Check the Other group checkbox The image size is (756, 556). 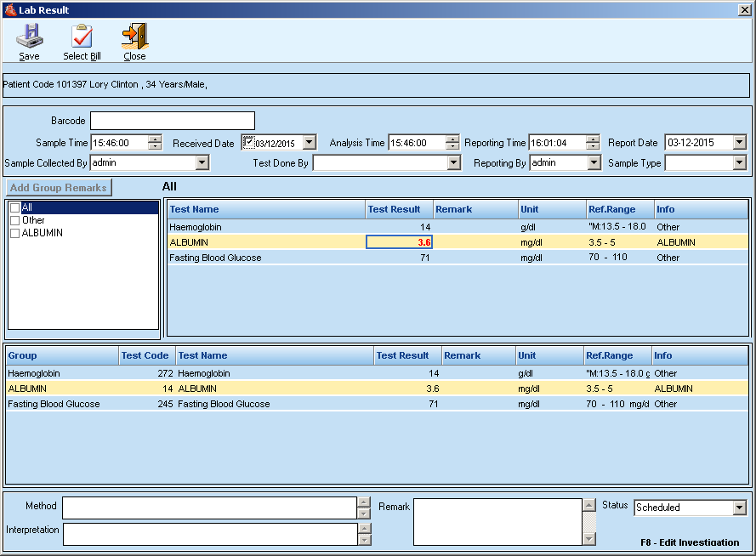click(x=14, y=220)
